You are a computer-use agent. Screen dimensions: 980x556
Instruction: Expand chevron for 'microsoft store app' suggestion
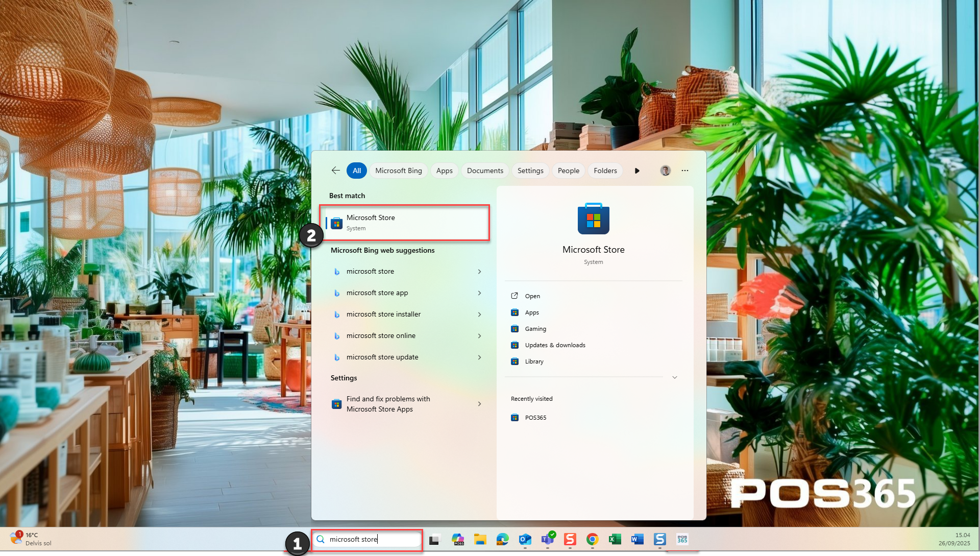tap(479, 293)
